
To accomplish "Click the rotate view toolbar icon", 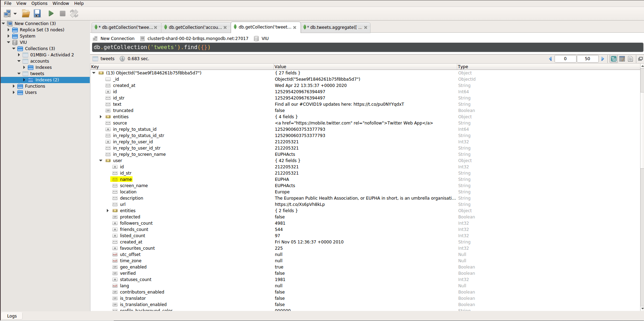I will (x=74, y=14).
